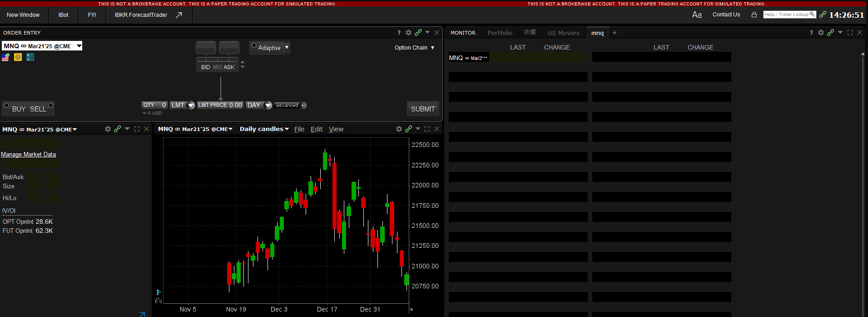Maximize the Monitor panel
The image size is (868, 317).
[x=850, y=33]
